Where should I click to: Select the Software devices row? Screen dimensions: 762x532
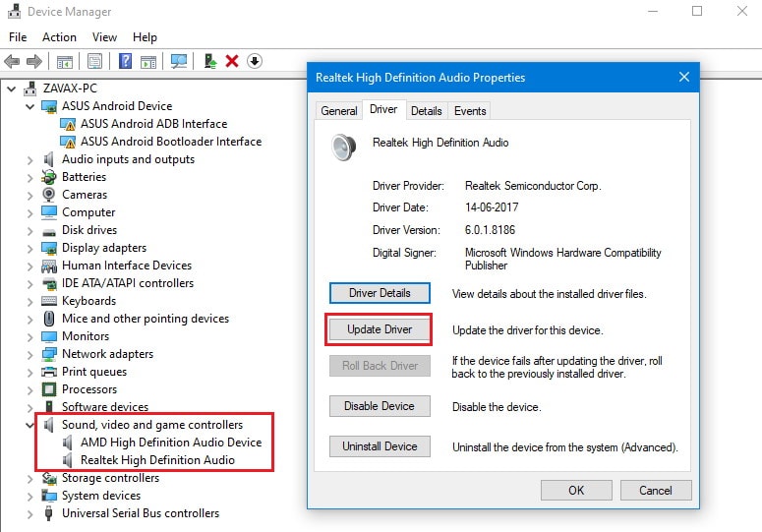pyautogui.click(x=105, y=407)
